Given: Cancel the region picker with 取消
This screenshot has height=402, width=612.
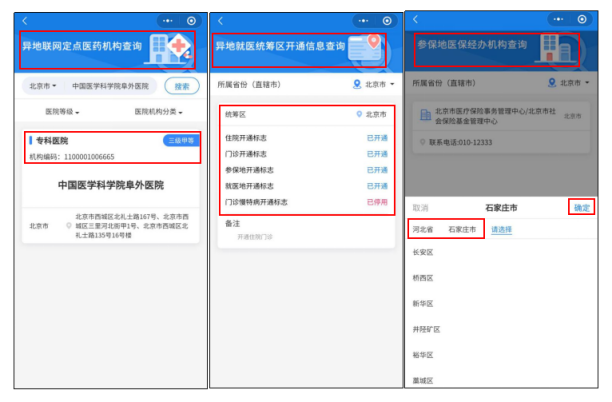Looking at the screenshot, I should (x=421, y=208).
